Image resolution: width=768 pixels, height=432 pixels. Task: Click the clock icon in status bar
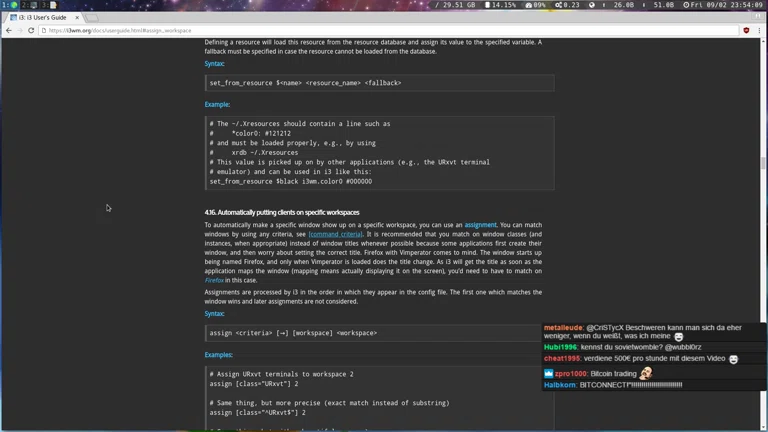click(x=686, y=5)
